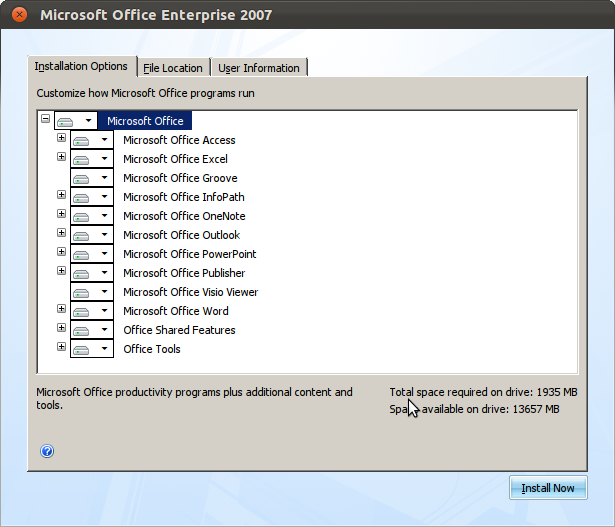This screenshot has width=615, height=527.
Task: Switch to the Installation Options tab
Action: coord(82,66)
